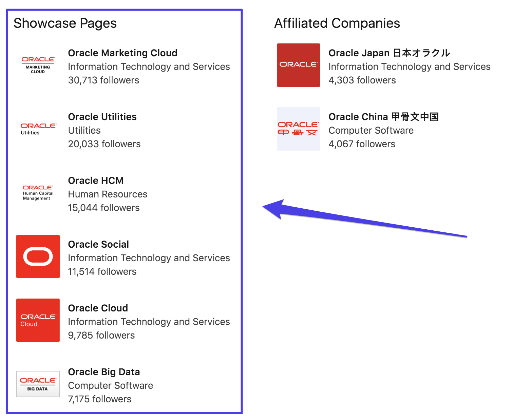Click the Oracle Marketing Cloud logo
532x420 pixels.
point(38,65)
